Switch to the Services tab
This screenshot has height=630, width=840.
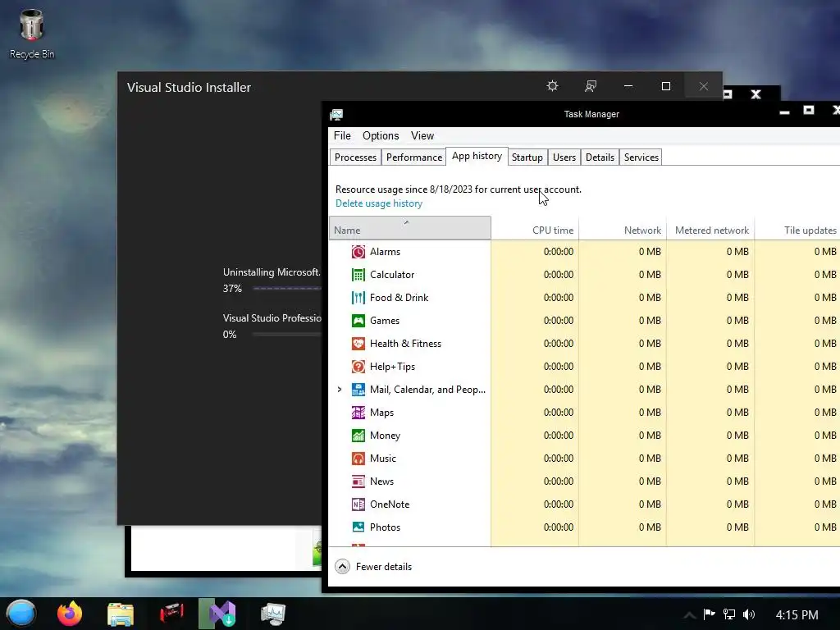coord(641,157)
